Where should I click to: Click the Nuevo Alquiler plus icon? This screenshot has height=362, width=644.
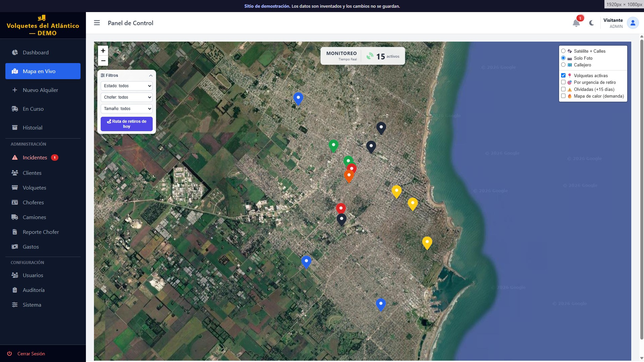point(15,90)
